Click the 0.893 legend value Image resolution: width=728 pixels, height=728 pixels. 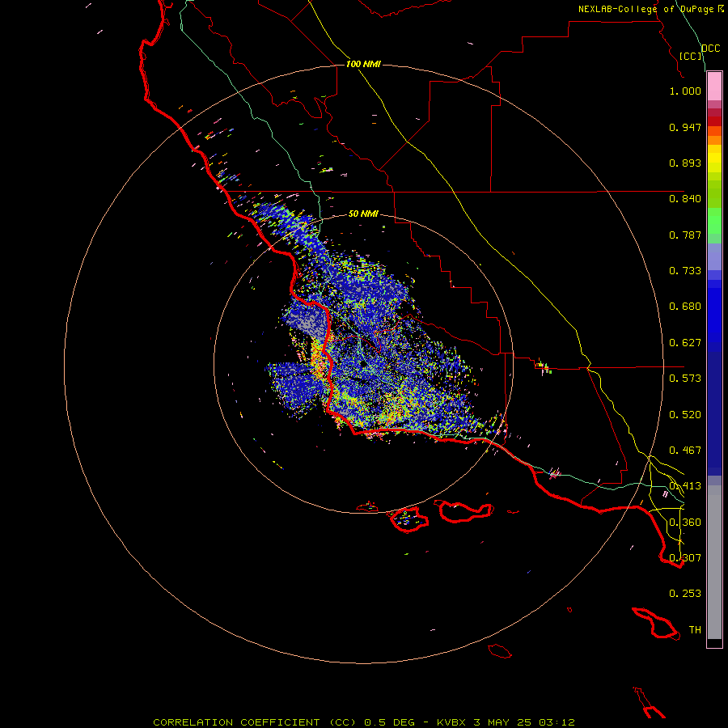tap(685, 163)
